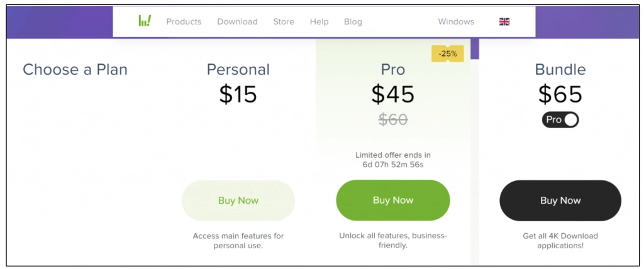Screen dimensions: 644x269
Task: Click the Choose a Plan heading
Action: click(75, 69)
